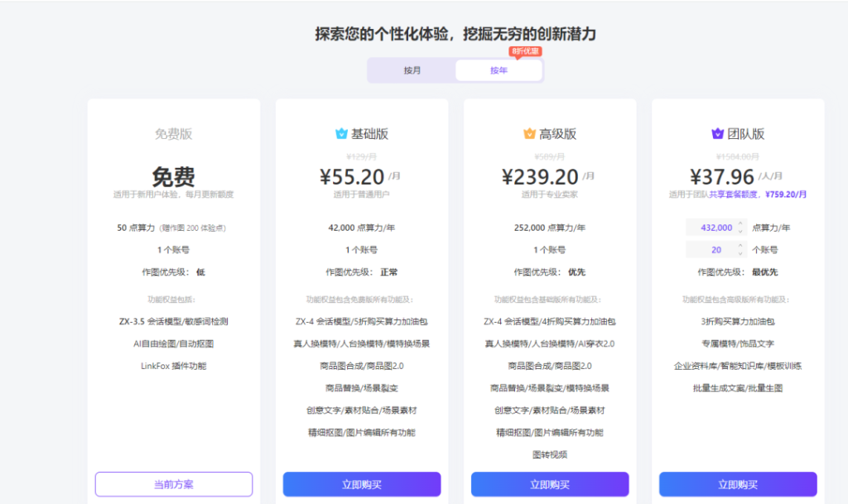This screenshot has height=504, width=848.
Task: Click 立即购买 under the 基础版 plan
Action: click(362, 484)
